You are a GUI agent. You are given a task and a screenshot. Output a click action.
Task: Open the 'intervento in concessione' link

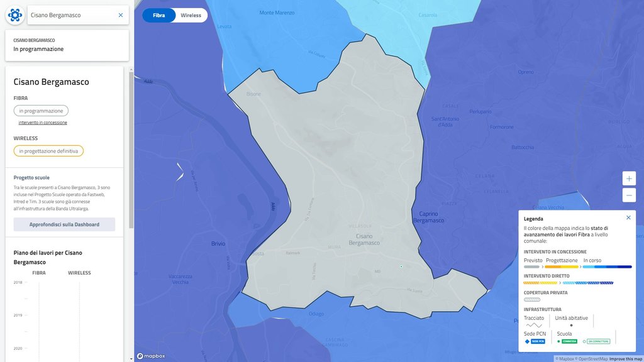(43, 123)
